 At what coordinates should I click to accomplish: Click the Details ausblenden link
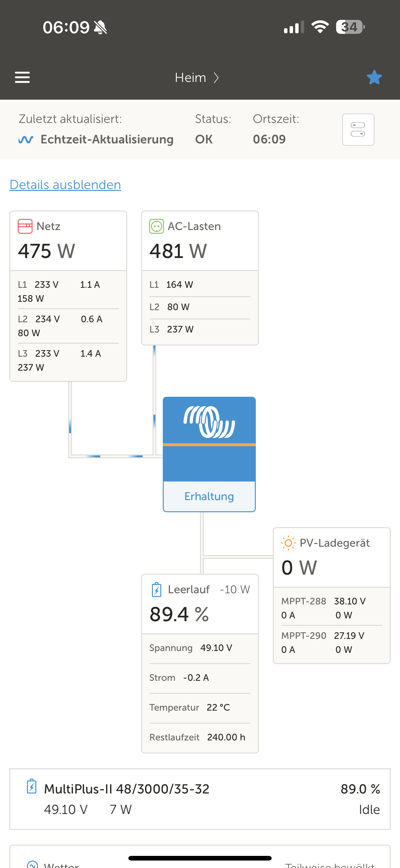pos(65,185)
